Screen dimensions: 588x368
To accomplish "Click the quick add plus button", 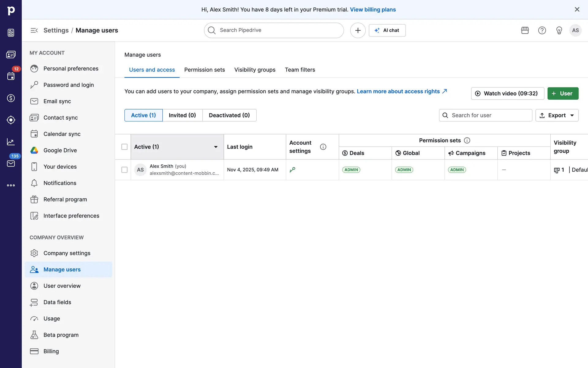I will (358, 30).
